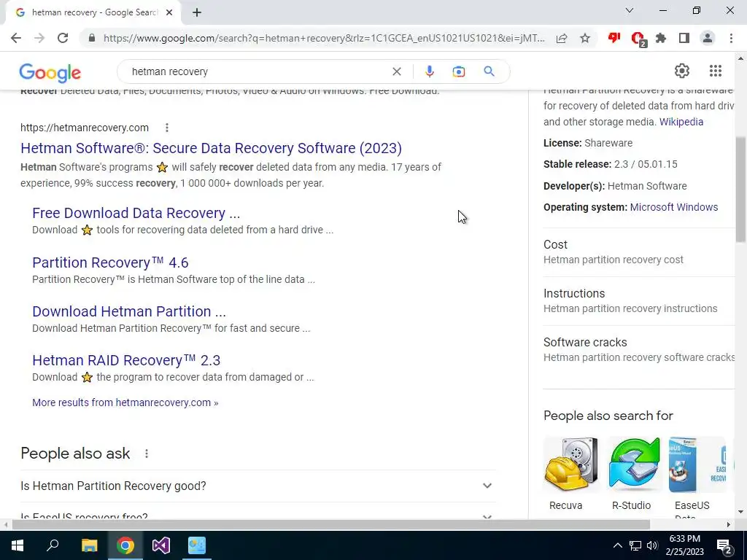The width and height of the screenshot is (747, 560).
Task: Open the Extensions puzzle piece menu
Action: (x=661, y=38)
